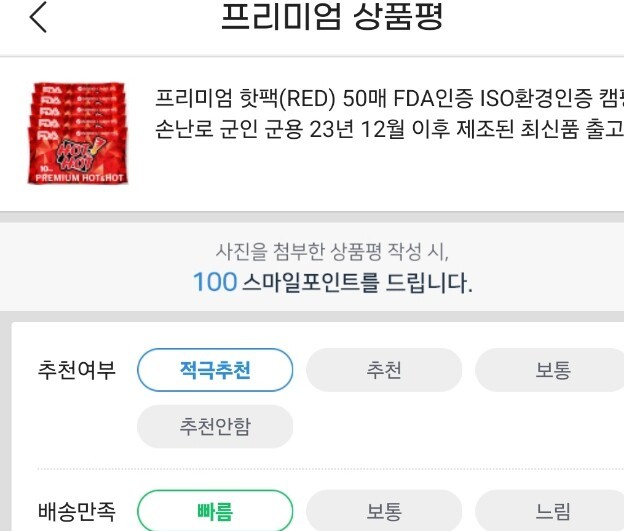Tap the HOT HOT logo on the product image
Viewport: 624px width, 531px height.
coord(79,154)
